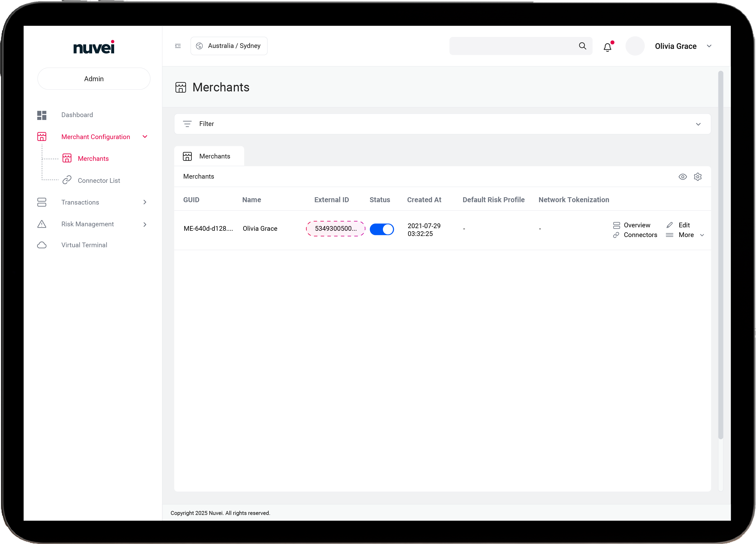Expand the Transactions submenu arrow
The image size is (756, 544).
pos(145,202)
